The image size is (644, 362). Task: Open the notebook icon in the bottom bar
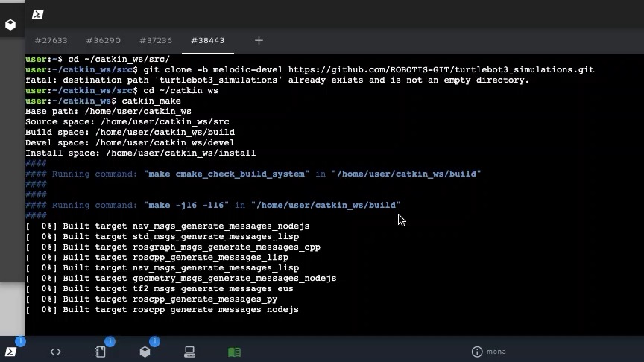point(100,352)
